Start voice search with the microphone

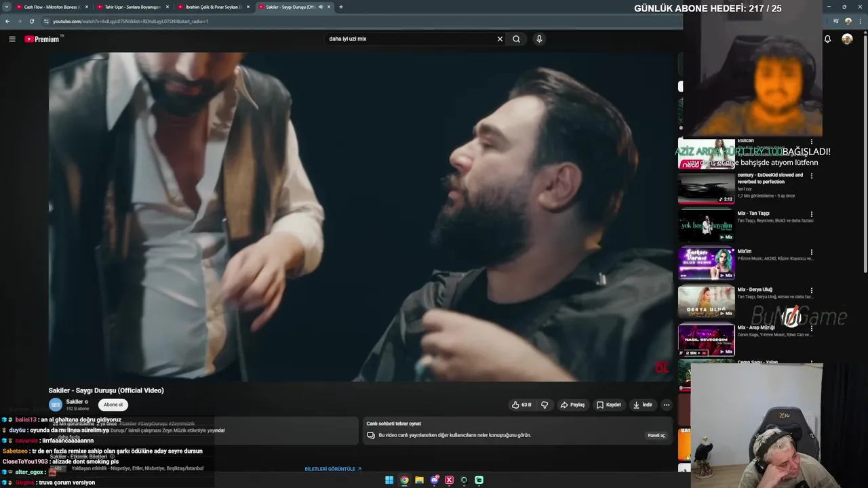pos(539,39)
